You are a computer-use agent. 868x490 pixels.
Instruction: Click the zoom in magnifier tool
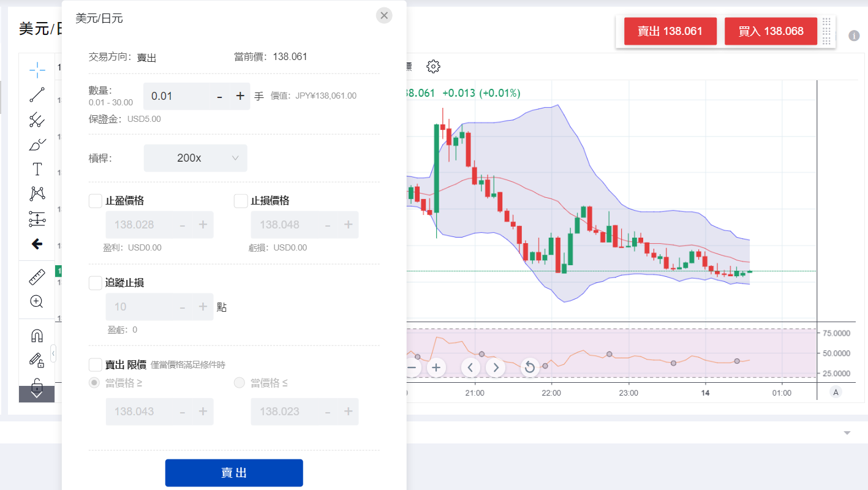37,301
